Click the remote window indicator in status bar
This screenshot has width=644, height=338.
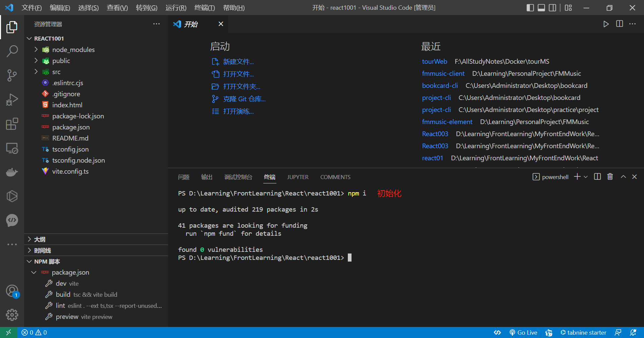pos(9,332)
